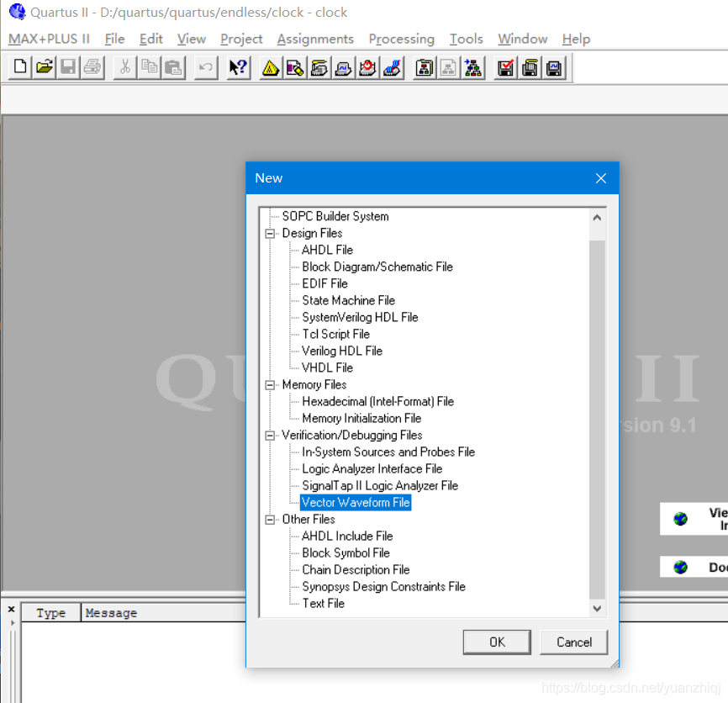Click the compiler chip icon
The image size is (728, 703).
(x=343, y=68)
